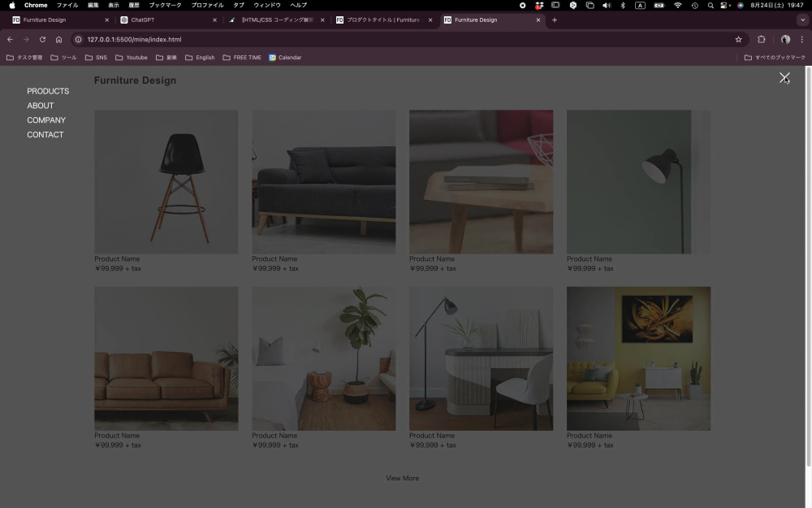Open the potted plant room product image

click(324, 358)
